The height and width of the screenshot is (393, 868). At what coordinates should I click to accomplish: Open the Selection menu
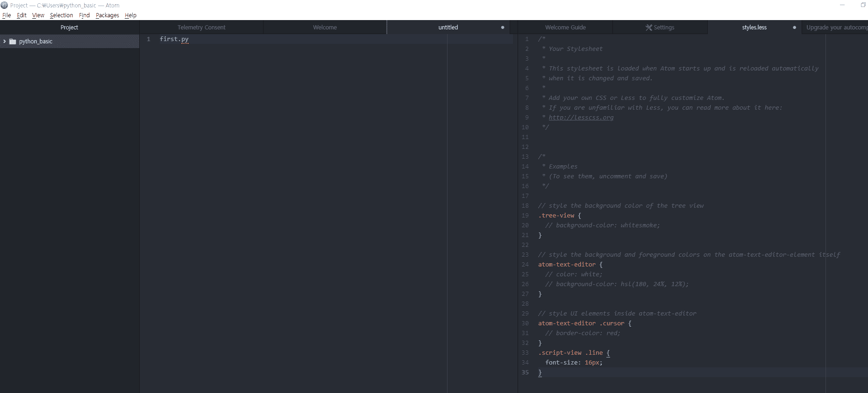click(61, 15)
